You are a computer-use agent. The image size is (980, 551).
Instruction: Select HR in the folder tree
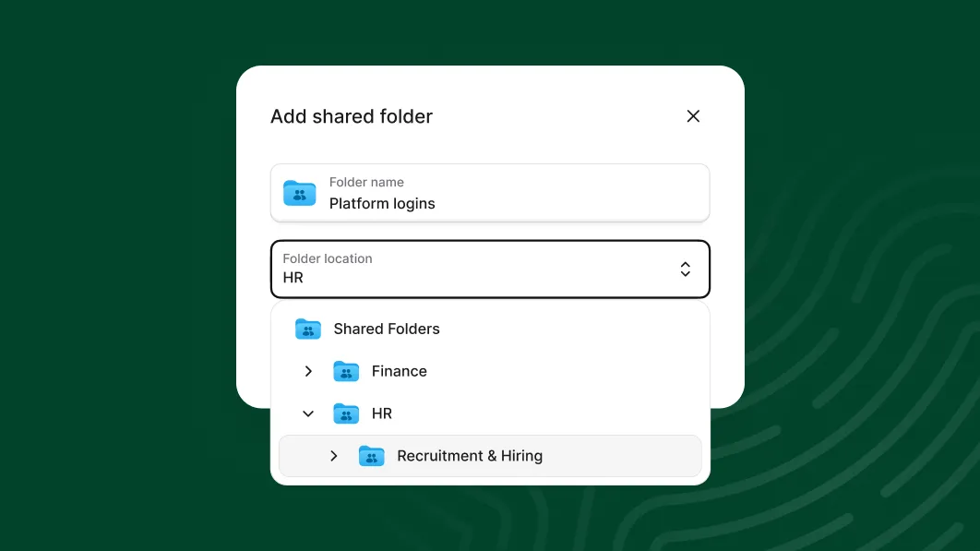pos(382,413)
